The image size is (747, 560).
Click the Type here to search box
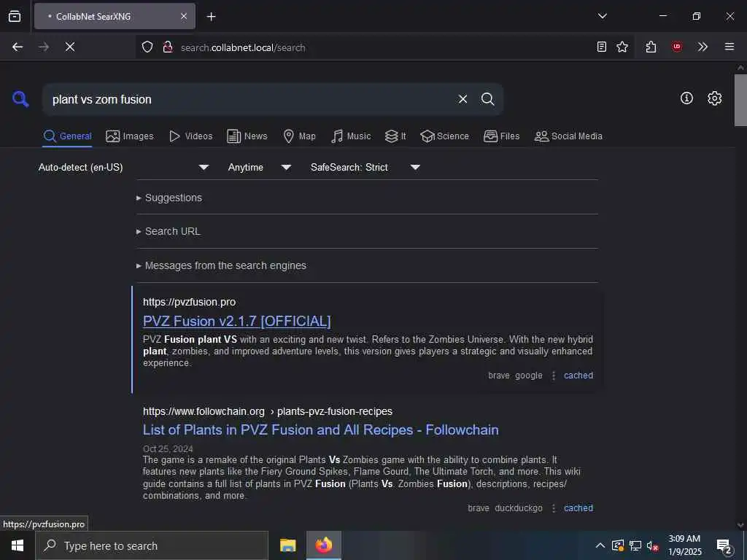tap(152, 545)
